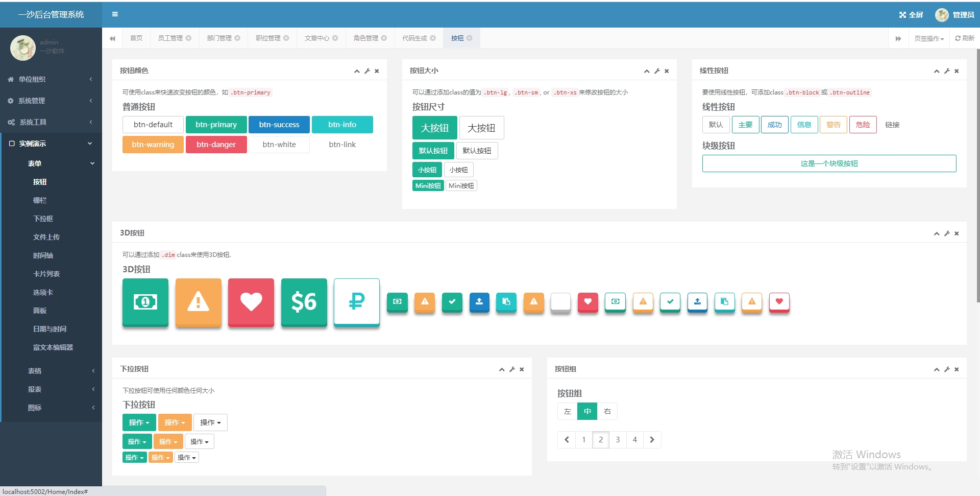Expand the 表格 sidebar menu
980x496 pixels.
point(34,370)
